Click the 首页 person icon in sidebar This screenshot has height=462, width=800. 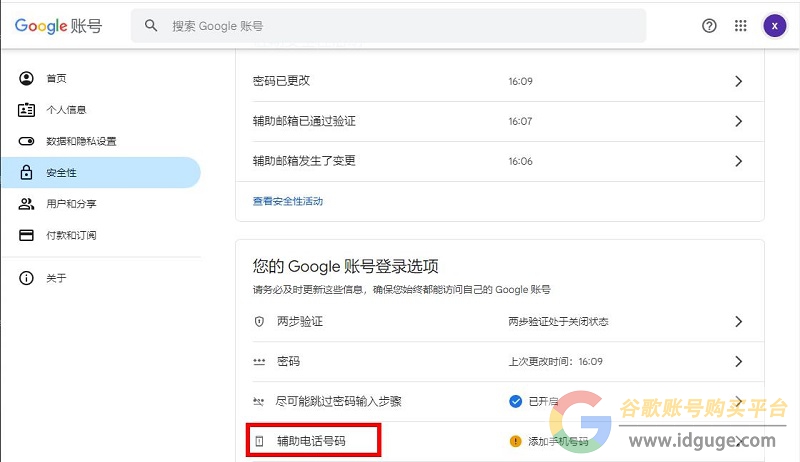(x=27, y=78)
